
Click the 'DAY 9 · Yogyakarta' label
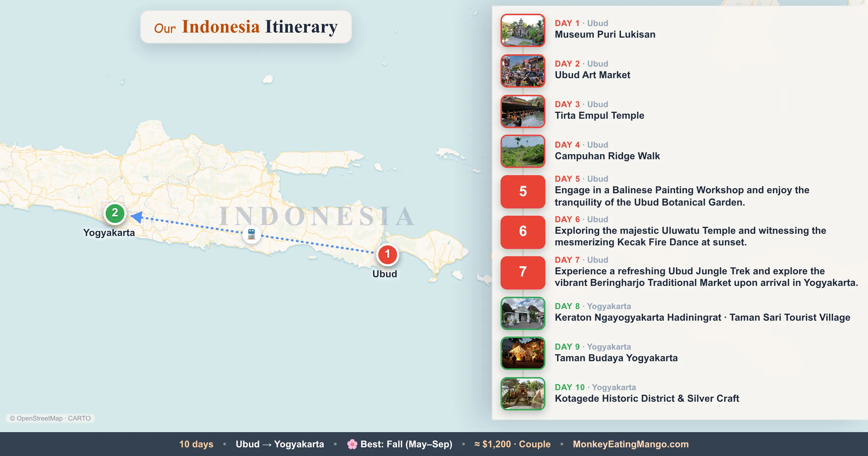tap(593, 347)
